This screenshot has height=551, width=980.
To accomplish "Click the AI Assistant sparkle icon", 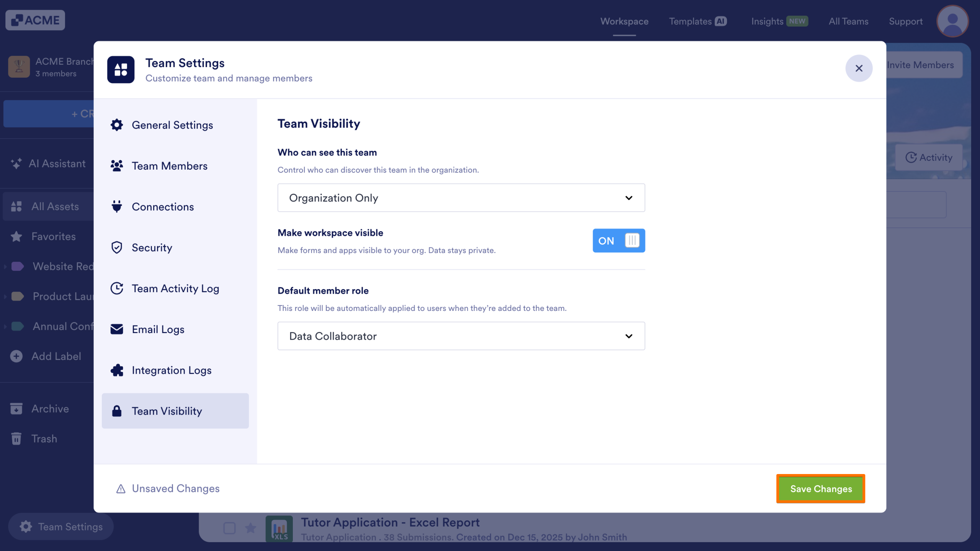I will pyautogui.click(x=16, y=164).
